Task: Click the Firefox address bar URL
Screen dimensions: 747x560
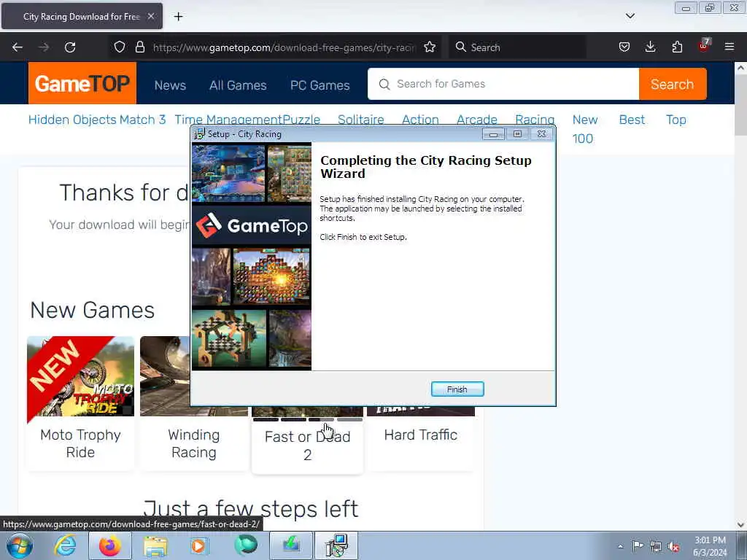Action: 285,47
